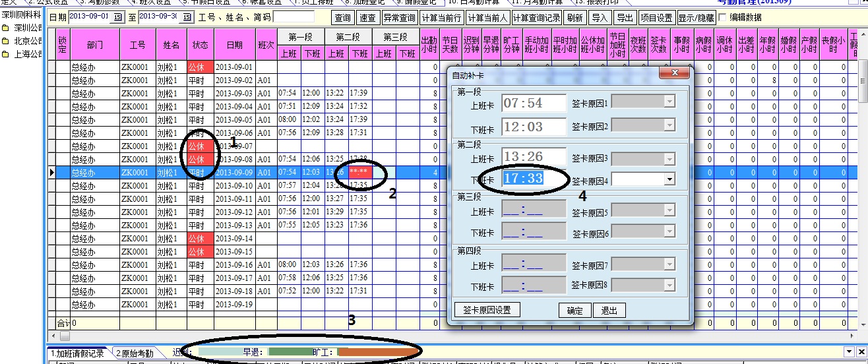This screenshot has height=364, width=868.
Task: Click the current-row arrow indicator
Action: pos(51,172)
